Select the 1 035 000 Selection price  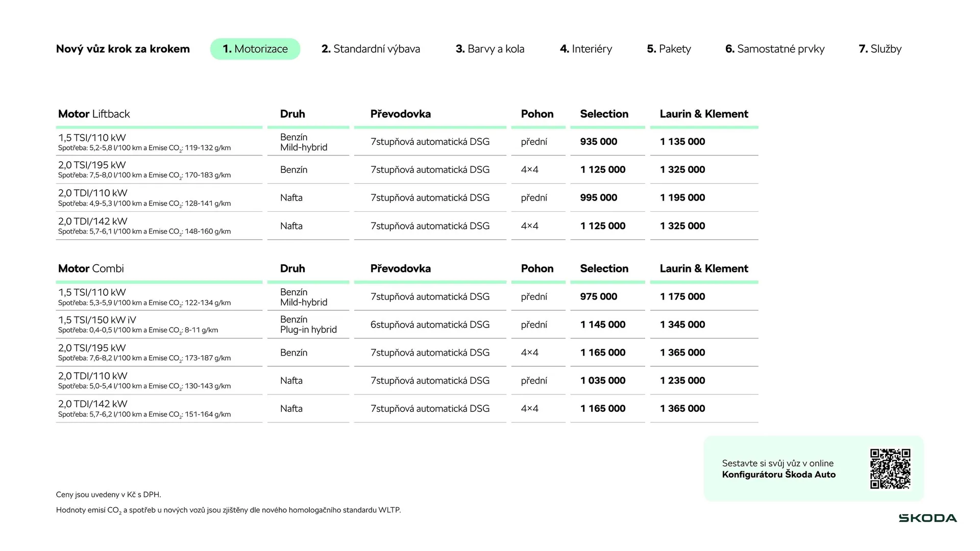click(x=603, y=381)
